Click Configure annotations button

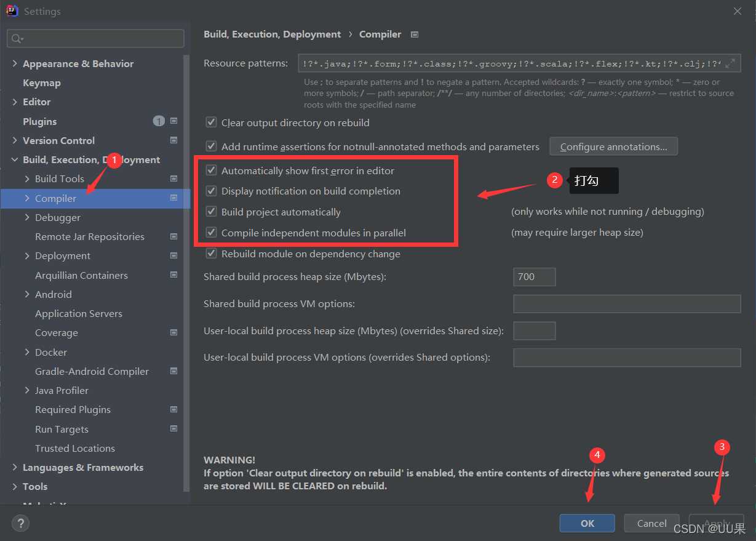point(613,146)
